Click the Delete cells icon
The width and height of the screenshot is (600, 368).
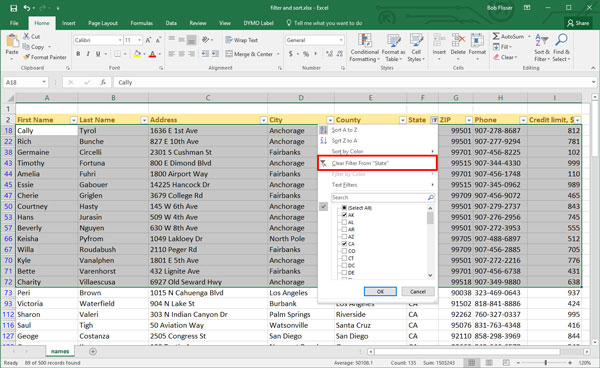point(458,40)
